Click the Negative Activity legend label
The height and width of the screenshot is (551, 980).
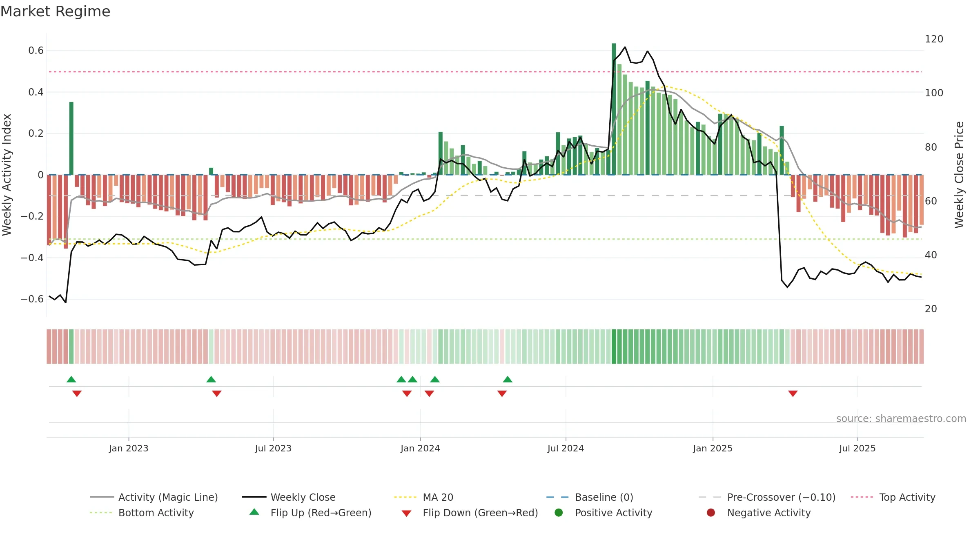click(x=769, y=513)
